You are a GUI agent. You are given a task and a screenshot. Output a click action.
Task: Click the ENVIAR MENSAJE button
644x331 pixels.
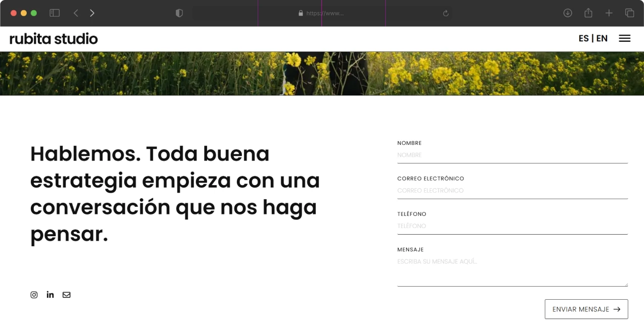point(586,309)
